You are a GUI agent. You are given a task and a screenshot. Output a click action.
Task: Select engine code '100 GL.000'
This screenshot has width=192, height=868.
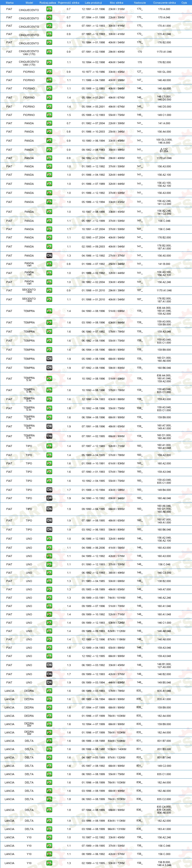pos(164,72)
